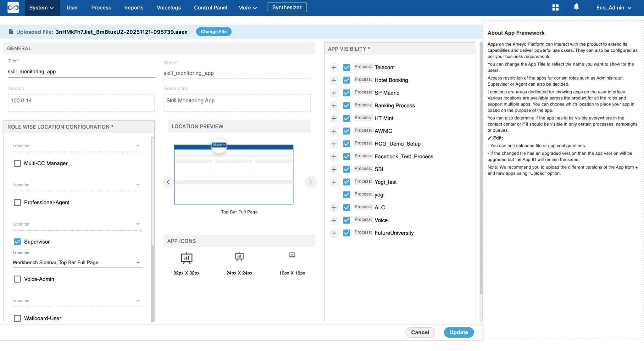The image size is (644, 351).
Task: Open the Eco_Admin account dropdown
Action: (x=614, y=8)
